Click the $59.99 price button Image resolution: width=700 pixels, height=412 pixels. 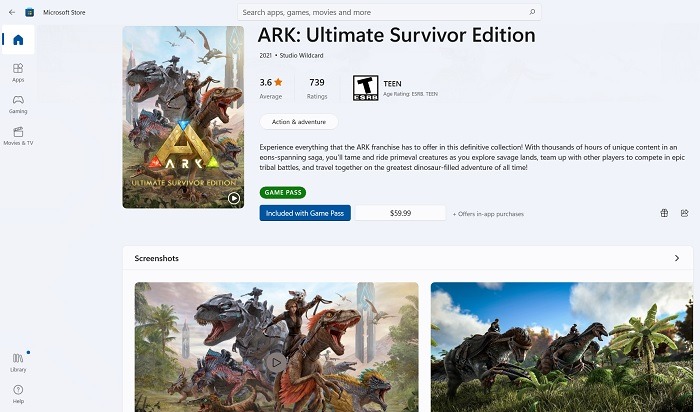400,213
